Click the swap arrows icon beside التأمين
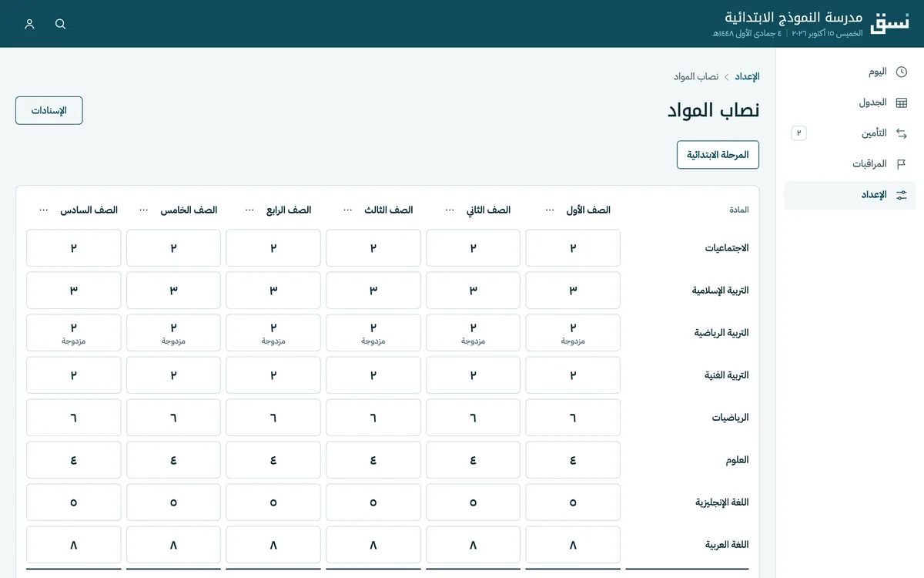This screenshot has height=578, width=924. [902, 133]
